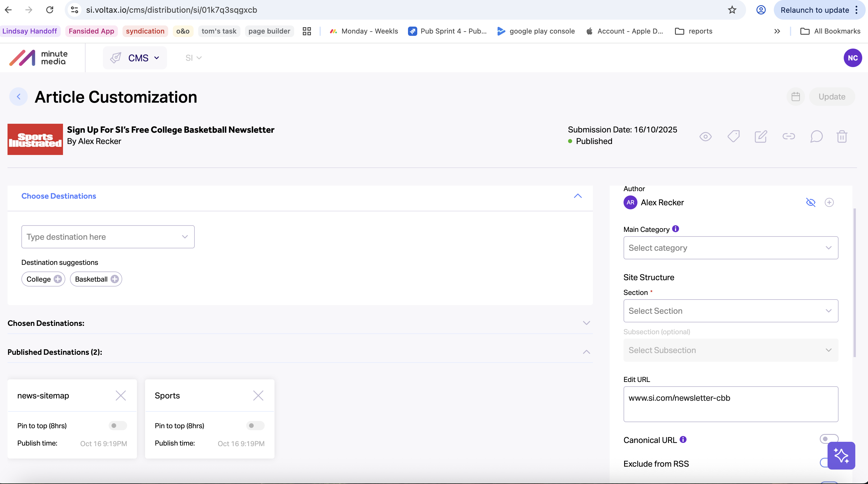Toggle author visibility crossed-eye icon
Viewport: 868px width, 484px height.
pos(810,202)
